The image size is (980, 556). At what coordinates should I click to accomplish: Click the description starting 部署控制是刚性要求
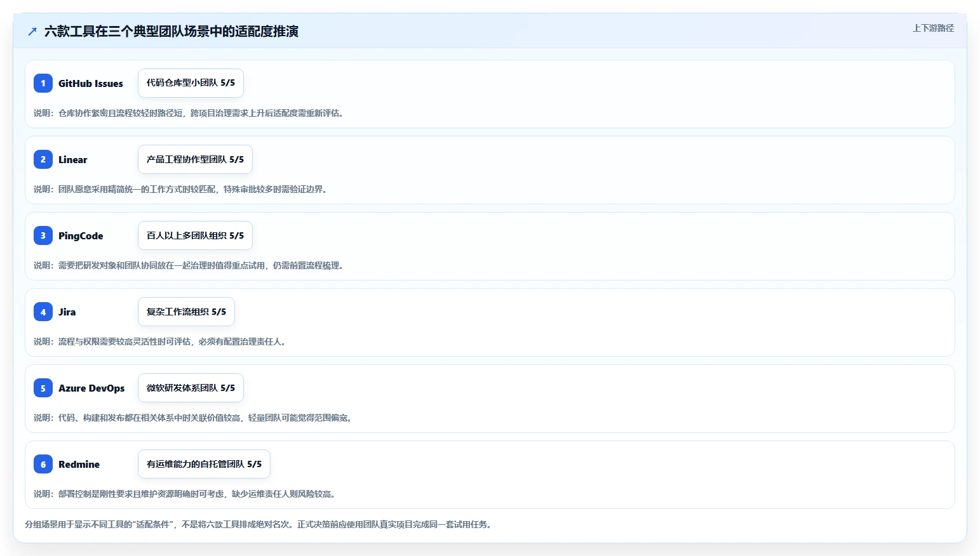(185, 494)
